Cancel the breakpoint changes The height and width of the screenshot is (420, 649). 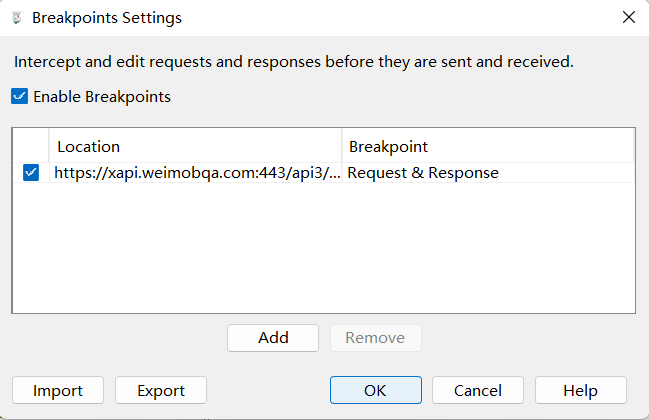[478, 390]
